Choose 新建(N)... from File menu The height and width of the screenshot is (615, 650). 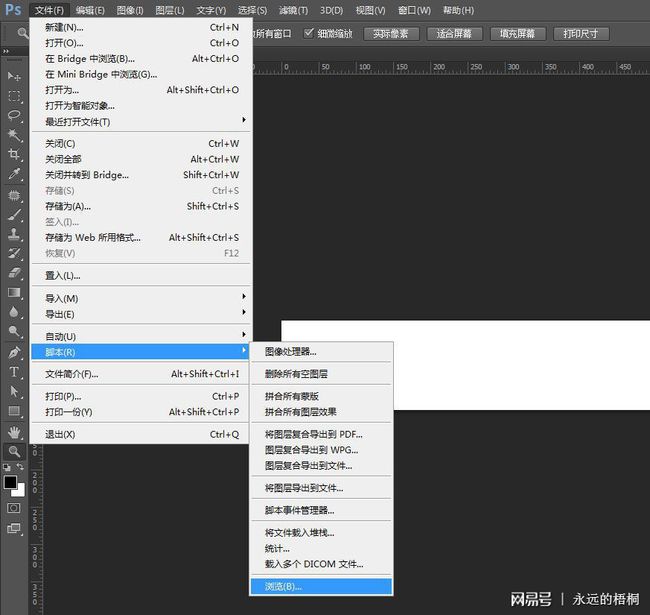[x=142, y=27]
